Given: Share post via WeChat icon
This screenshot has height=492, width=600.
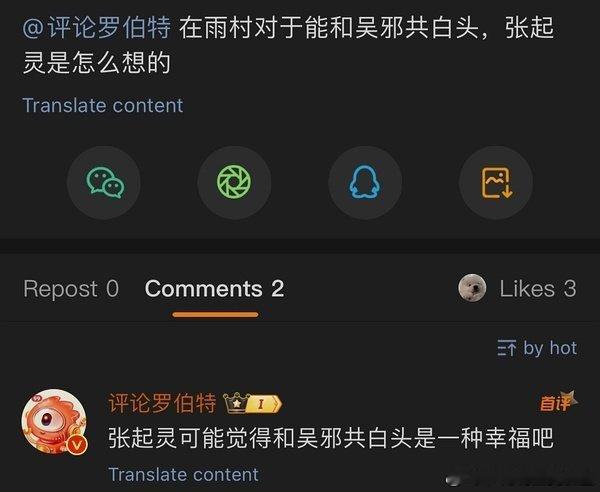Looking at the screenshot, I should [104, 183].
